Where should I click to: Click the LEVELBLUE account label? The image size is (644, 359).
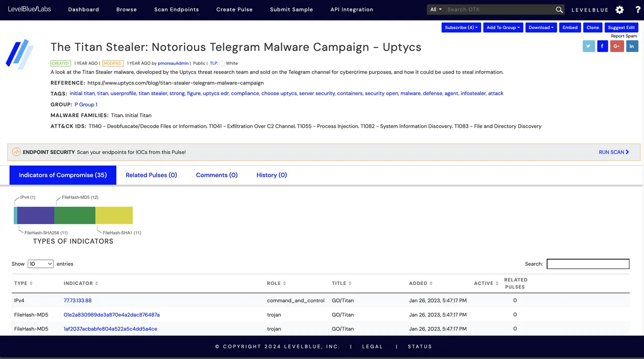coord(590,10)
